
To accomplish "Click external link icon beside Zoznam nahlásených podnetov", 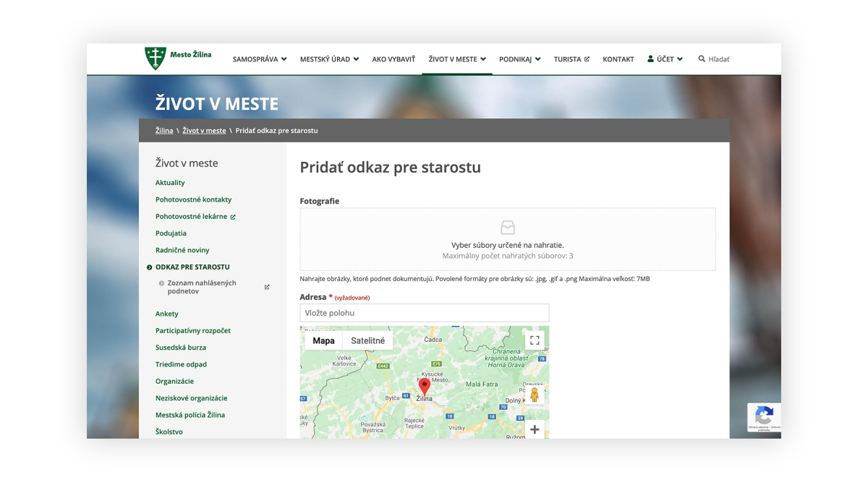I will click(x=267, y=287).
